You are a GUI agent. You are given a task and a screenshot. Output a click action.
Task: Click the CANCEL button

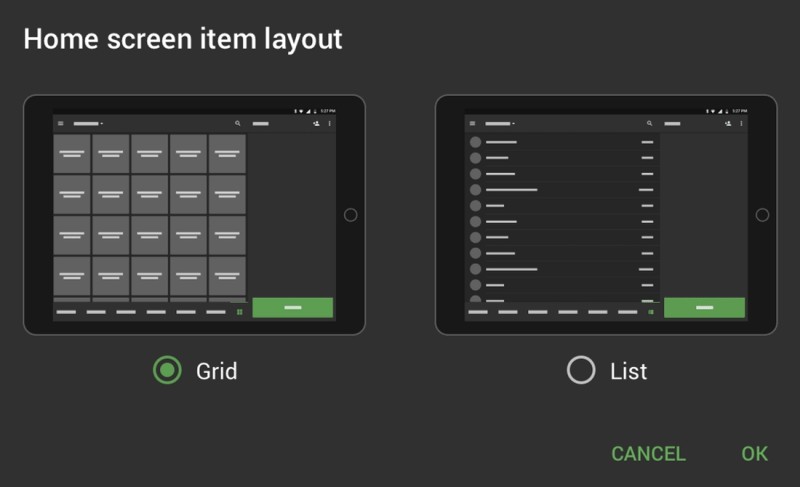click(648, 454)
